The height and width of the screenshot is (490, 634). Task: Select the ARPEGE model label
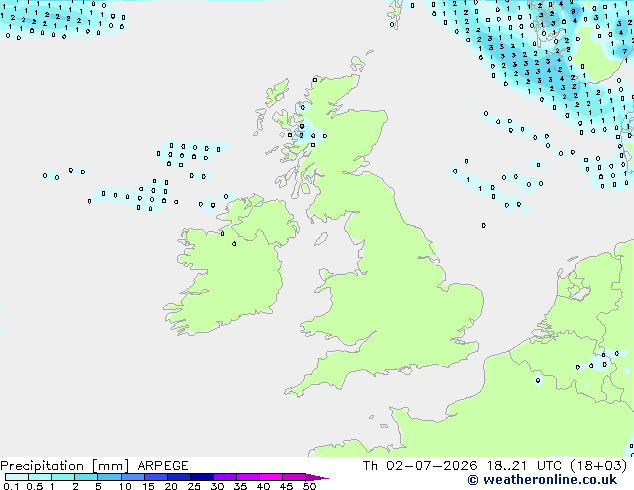pyautogui.click(x=163, y=466)
